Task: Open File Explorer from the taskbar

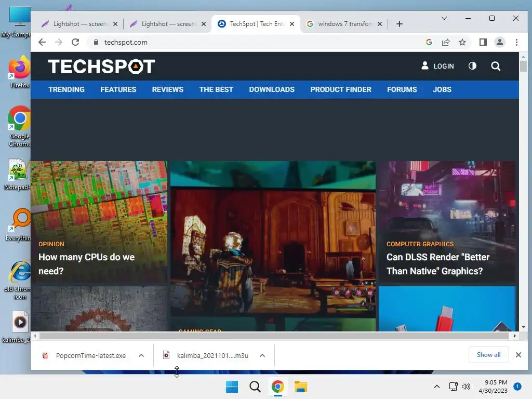Action: [x=301, y=387]
